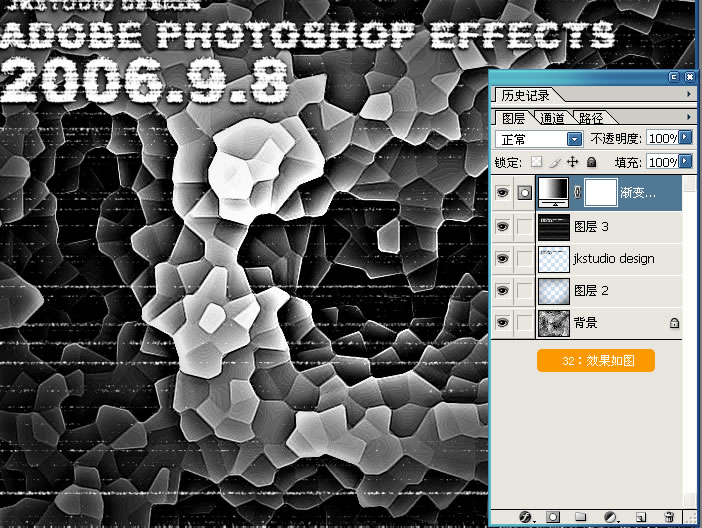Click the 不透明度 opacity value field
This screenshot has height=528, width=702.
coord(663,138)
